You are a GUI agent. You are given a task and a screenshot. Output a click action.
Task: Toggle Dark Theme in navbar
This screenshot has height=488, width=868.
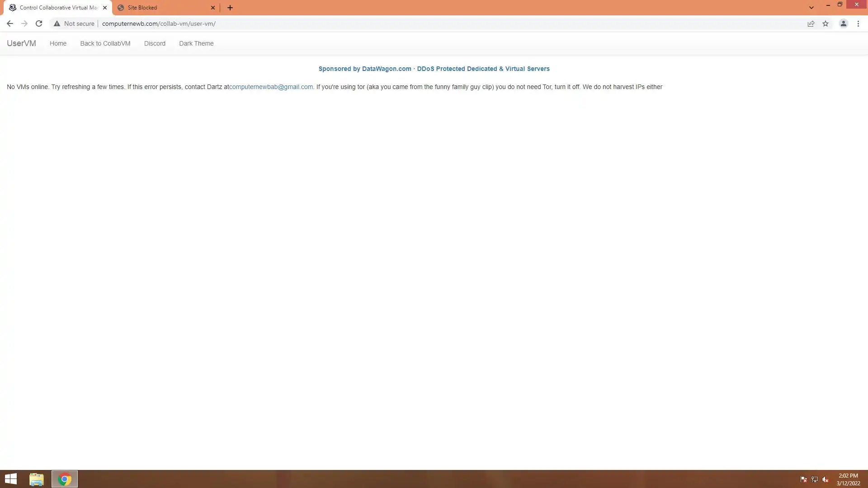pyautogui.click(x=196, y=43)
